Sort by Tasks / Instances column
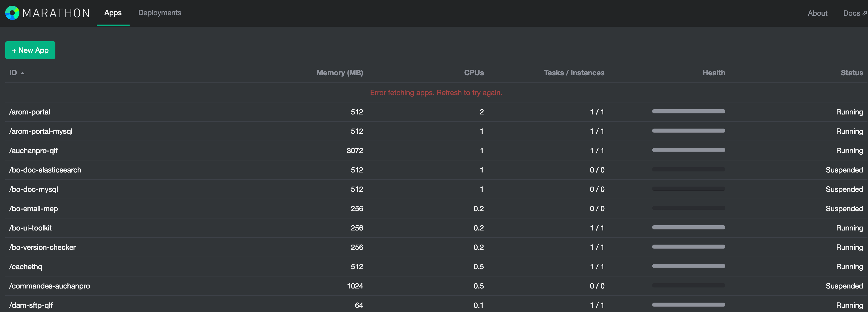The height and width of the screenshot is (312, 868). (574, 73)
